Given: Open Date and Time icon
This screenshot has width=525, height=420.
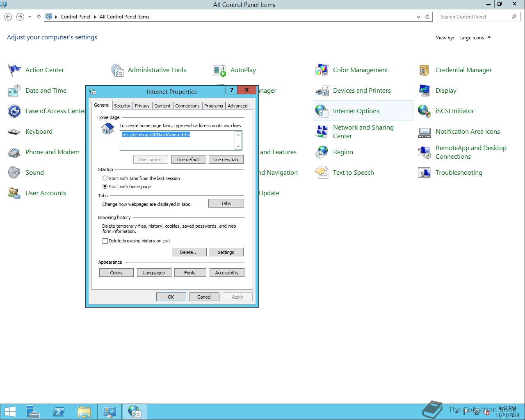Looking at the screenshot, I should (14, 91).
